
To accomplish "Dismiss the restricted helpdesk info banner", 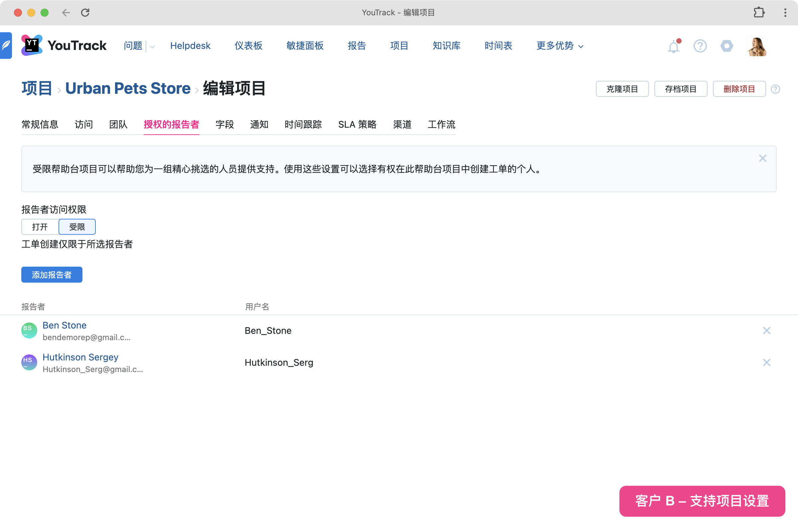I will click(x=762, y=159).
